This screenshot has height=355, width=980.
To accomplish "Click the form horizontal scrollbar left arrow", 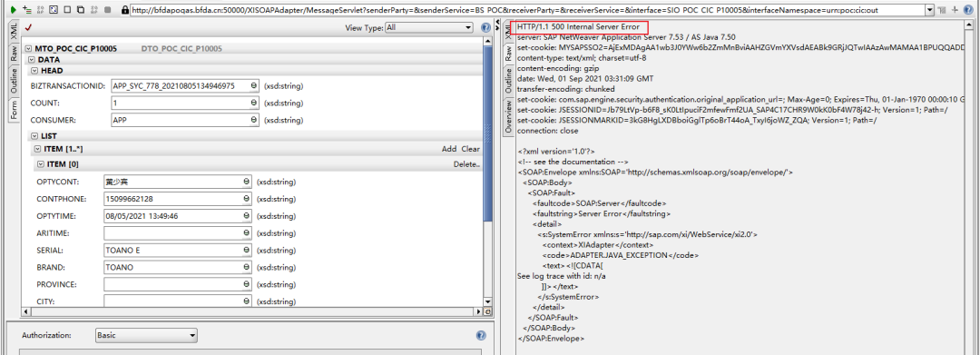I will click(25, 311).
